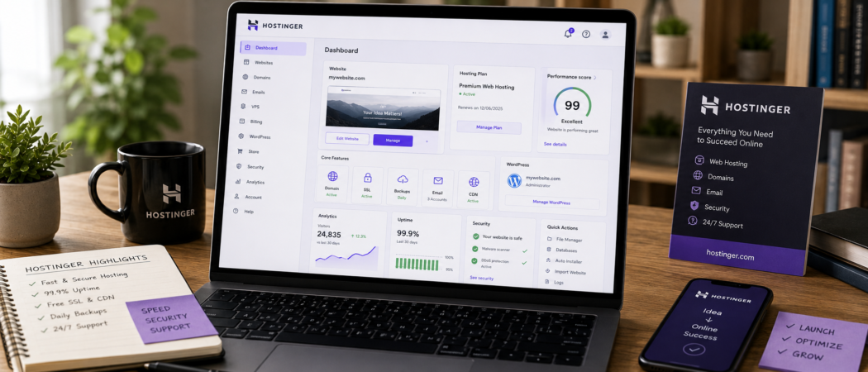This screenshot has width=868, height=372.
Task: Click the Your website is safe check
Action: (x=475, y=236)
